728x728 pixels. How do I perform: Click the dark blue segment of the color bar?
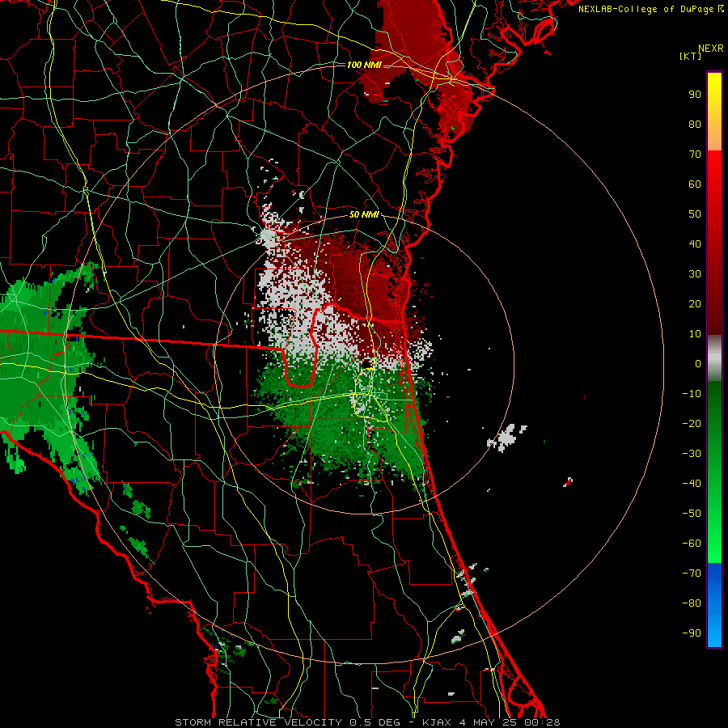click(x=714, y=578)
